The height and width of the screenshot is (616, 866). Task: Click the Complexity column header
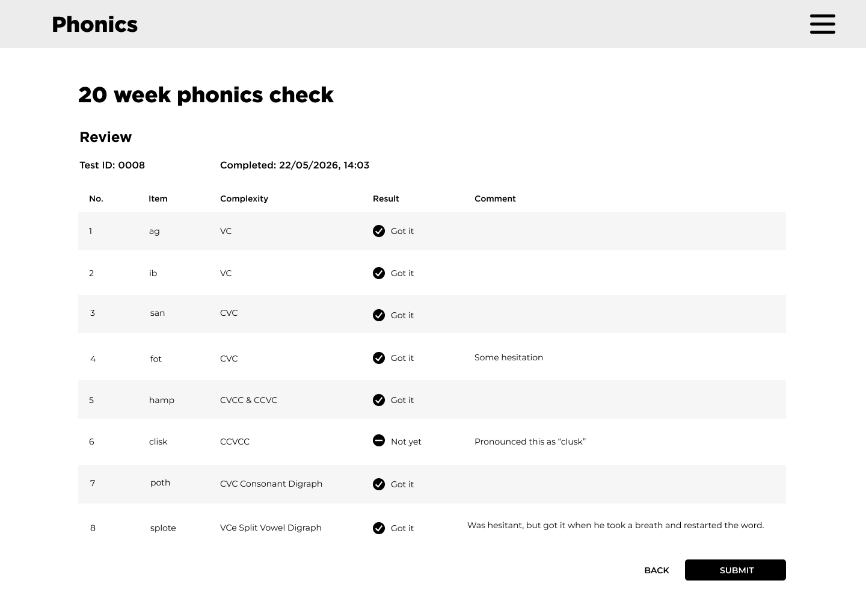tap(244, 199)
